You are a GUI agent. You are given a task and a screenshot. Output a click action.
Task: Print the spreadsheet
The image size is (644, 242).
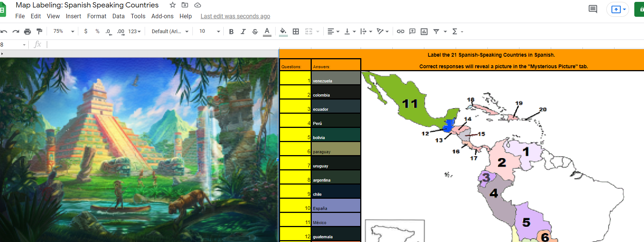[27, 31]
